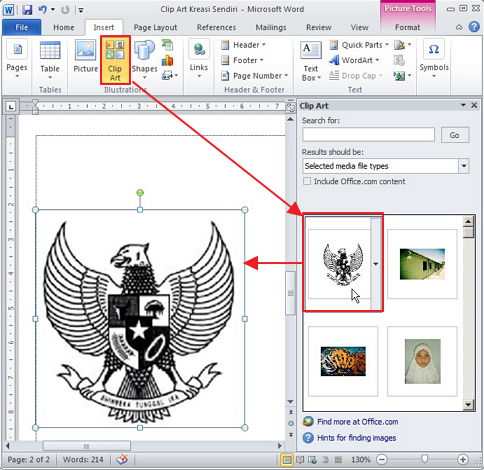Click the Clip Art button
484x470 pixels.
pos(115,60)
